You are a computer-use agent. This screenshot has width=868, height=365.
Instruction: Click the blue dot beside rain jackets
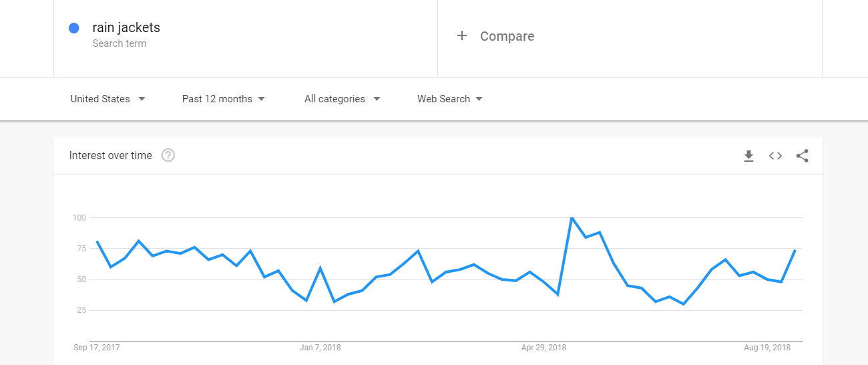coord(74,28)
